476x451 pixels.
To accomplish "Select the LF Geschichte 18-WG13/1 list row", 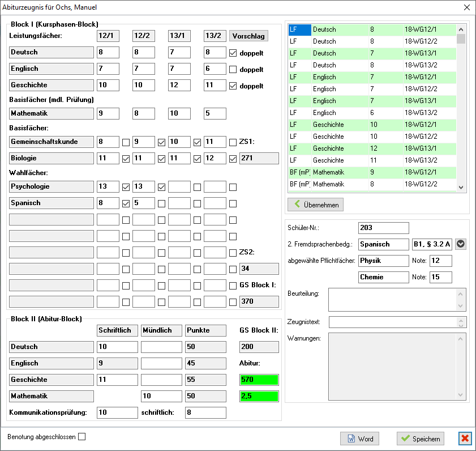I will pos(372,148).
